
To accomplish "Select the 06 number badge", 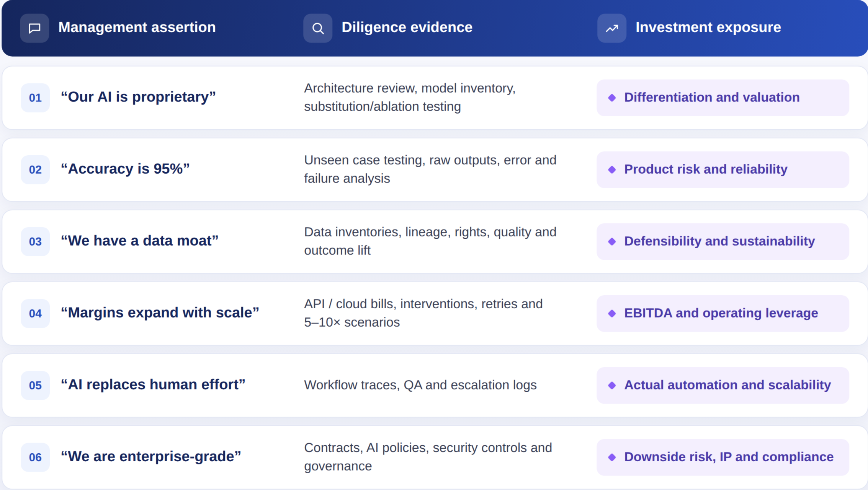I will 35,457.
